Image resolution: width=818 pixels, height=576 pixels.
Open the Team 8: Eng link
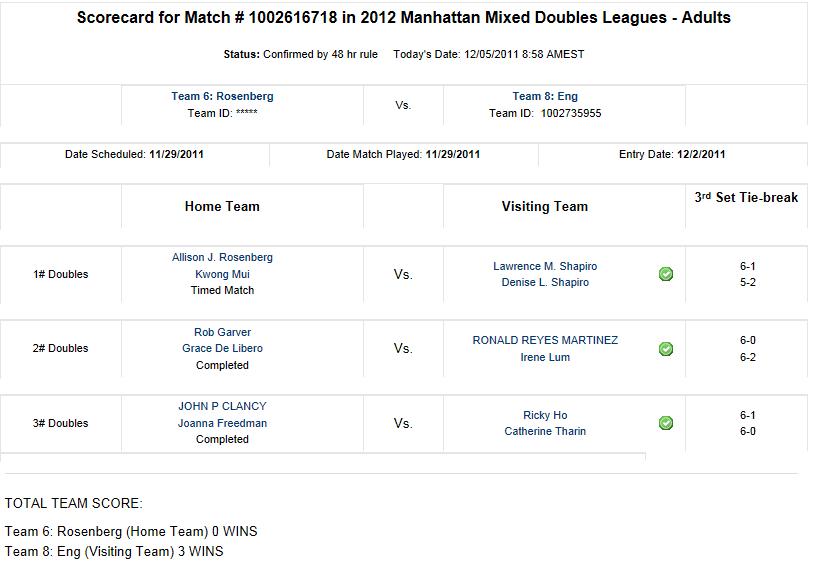[545, 96]
